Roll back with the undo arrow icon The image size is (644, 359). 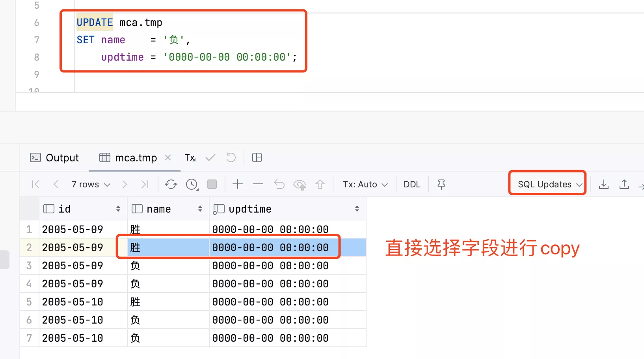coord(231,158)
